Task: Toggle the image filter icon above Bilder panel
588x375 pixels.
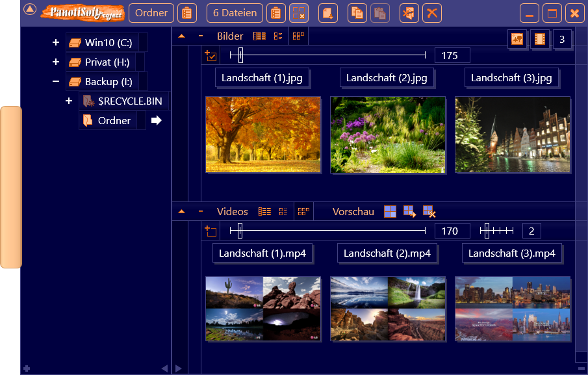Action: click(x=517, y=39)
